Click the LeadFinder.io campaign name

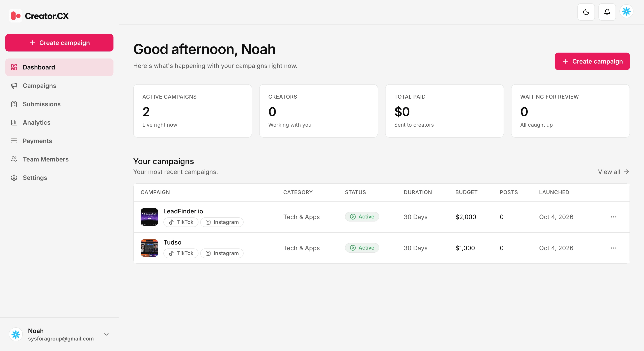(183, 211)
